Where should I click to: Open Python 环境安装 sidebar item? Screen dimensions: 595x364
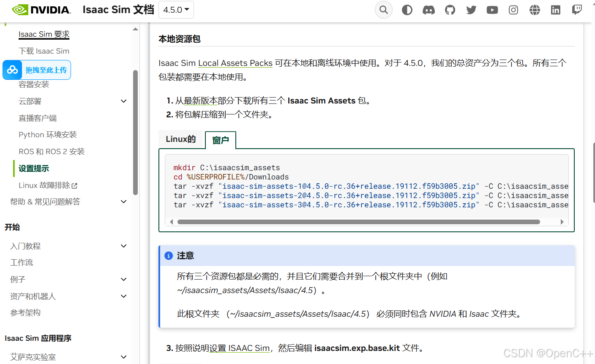(48, 135)
